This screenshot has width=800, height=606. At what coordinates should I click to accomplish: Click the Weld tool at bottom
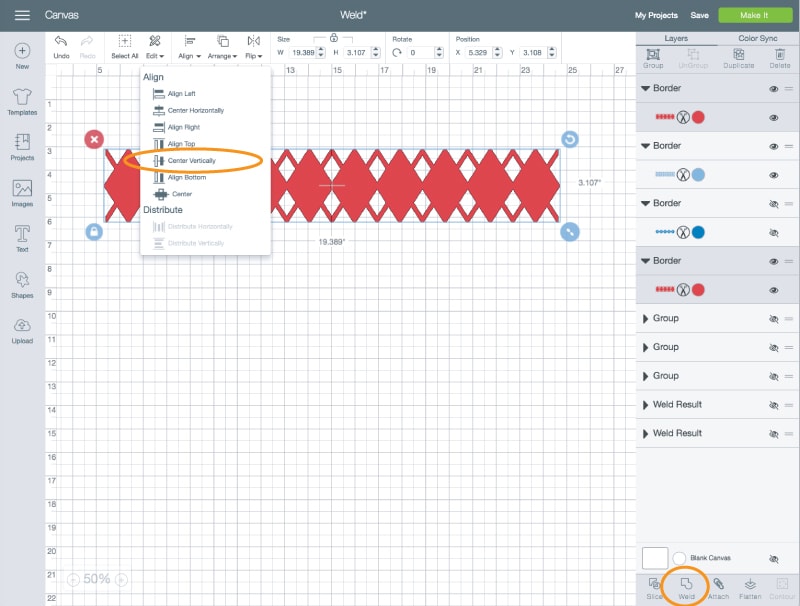pyautogui.click(x=686, y=584)
